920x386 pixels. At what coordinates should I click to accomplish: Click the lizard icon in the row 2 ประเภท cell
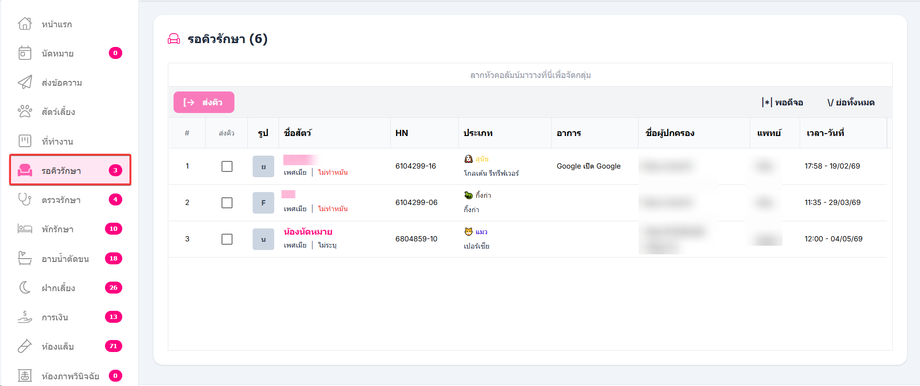(468, 195)
